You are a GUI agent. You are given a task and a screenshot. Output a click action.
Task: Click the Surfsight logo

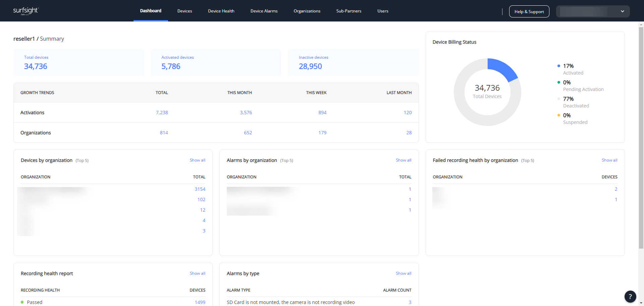pyautogui.click(x=26, y=11)
